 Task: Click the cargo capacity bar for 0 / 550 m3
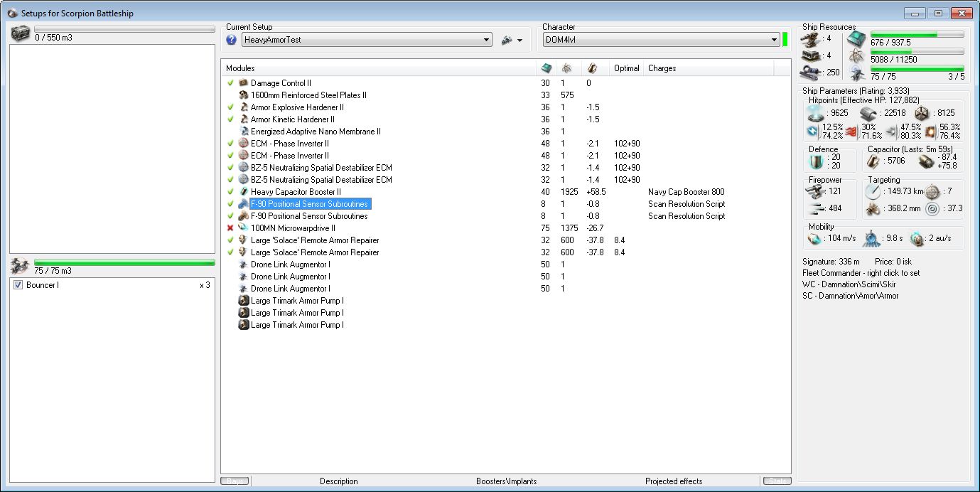(x=124, y=29)
